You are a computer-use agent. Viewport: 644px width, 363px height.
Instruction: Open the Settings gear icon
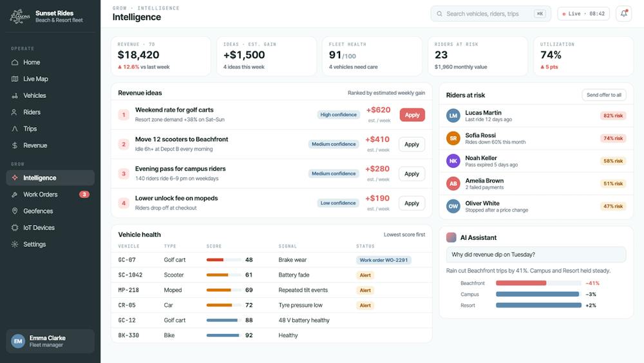click(15, 244)
